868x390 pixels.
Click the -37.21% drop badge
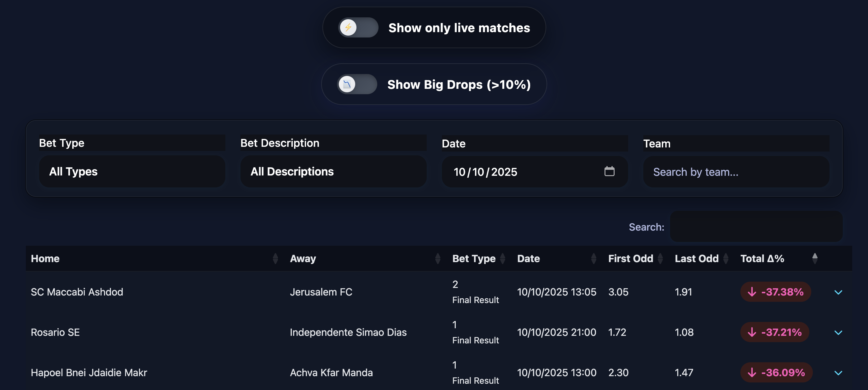coord(774,332)
